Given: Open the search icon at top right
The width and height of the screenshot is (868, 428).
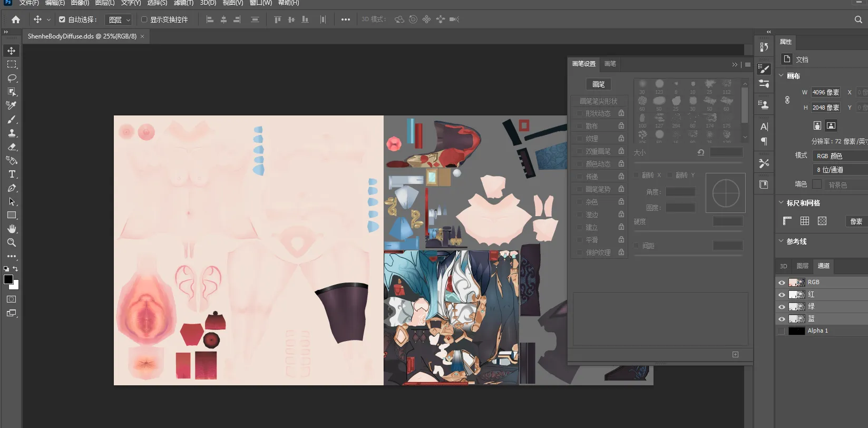Looking at the screenshot, I should click(858, 20).
